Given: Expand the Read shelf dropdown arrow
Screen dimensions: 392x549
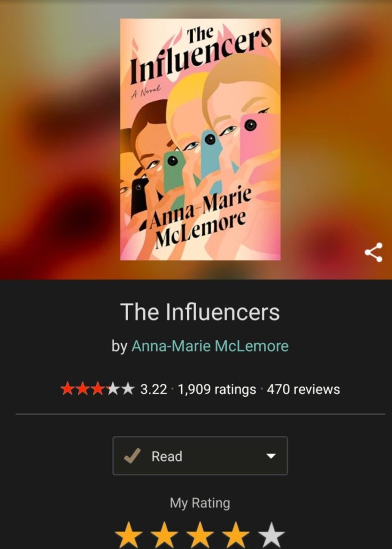Looking at the screenshot, I should coord(271,456).
